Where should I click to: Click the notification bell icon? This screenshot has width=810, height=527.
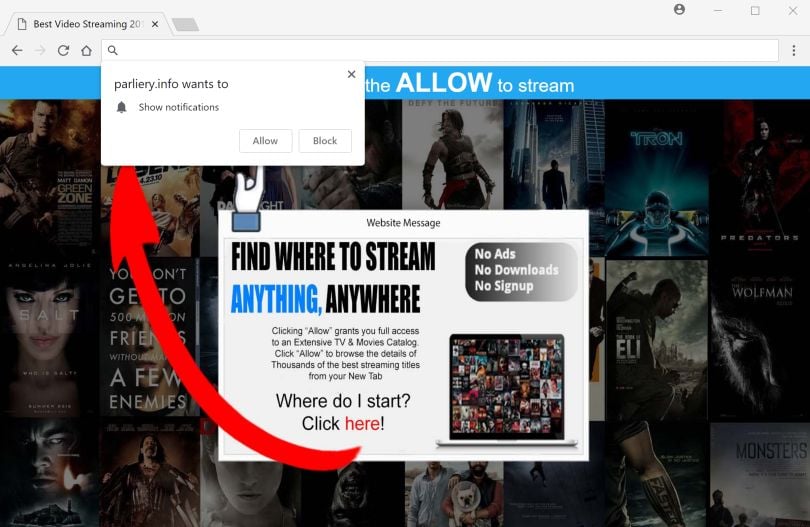[121, 107]
